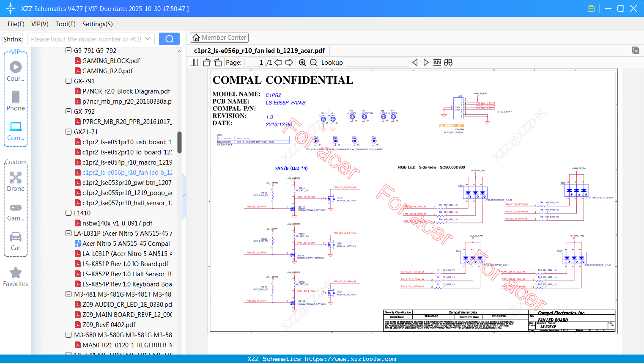Zoom in on the schematic
644x363 pixels.
[302, 63]
